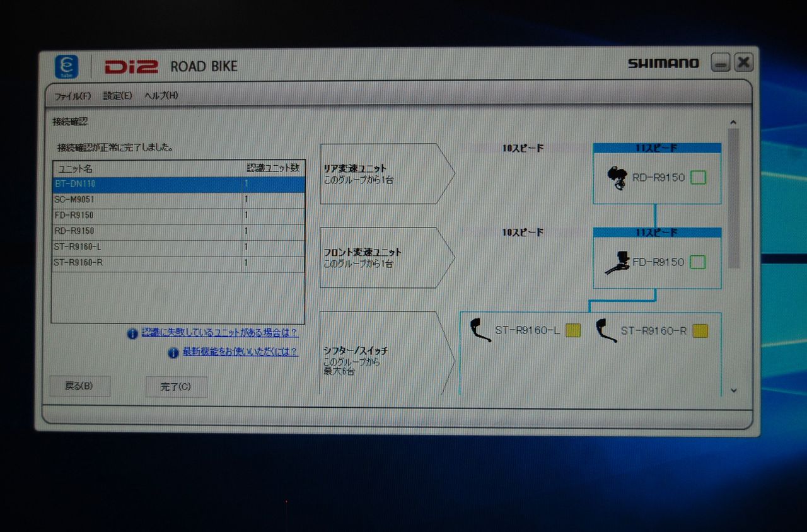
Task: Click info icon beside 認識に失敗 link
Action: 132,333
